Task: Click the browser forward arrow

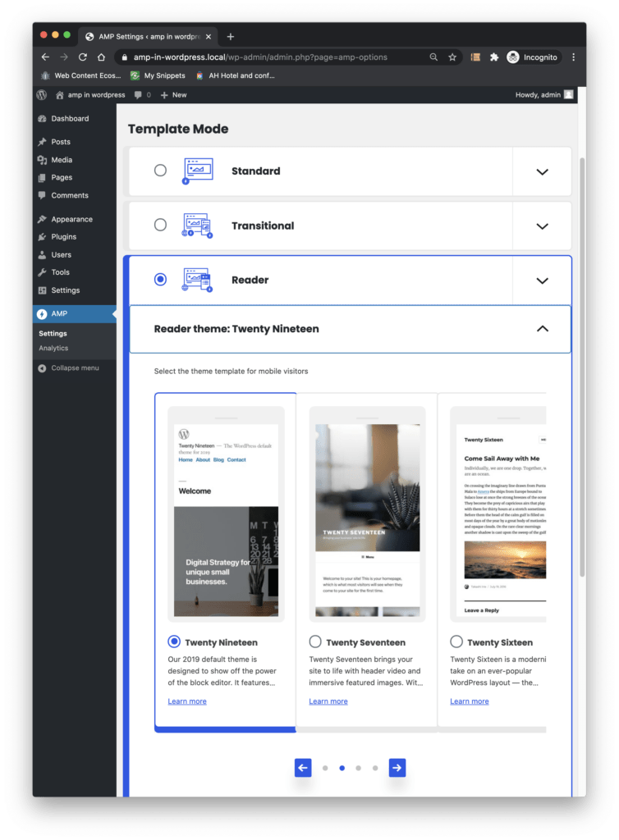Action: (64, 57)
